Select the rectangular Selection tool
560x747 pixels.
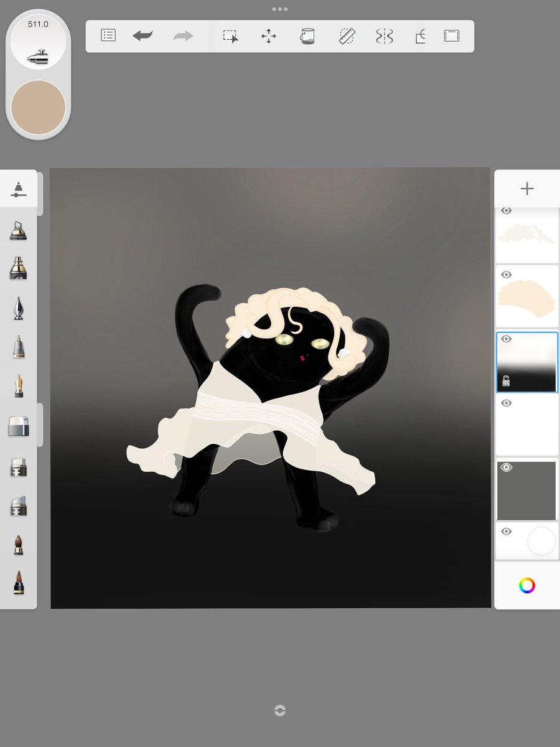[x=231, y=36]
